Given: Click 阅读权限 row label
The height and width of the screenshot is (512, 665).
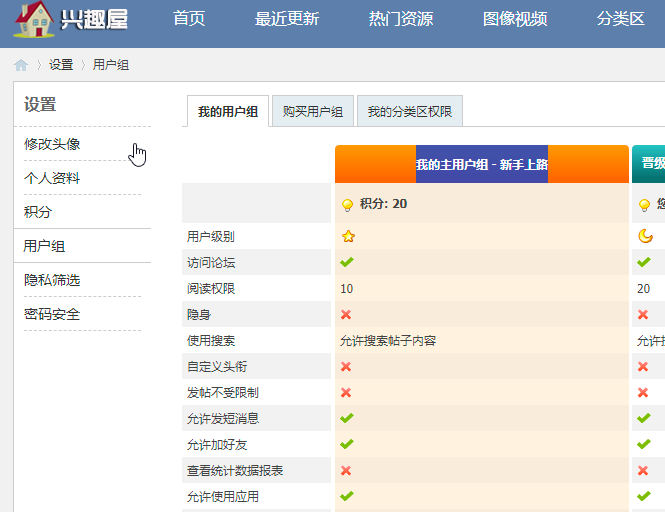Looking at the screenshot, I should click(211, 288).
